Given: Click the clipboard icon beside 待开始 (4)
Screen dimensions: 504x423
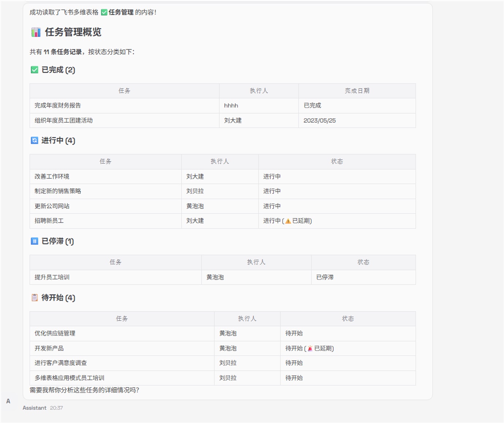Looking at the screenshot, I should click(34, 298).
